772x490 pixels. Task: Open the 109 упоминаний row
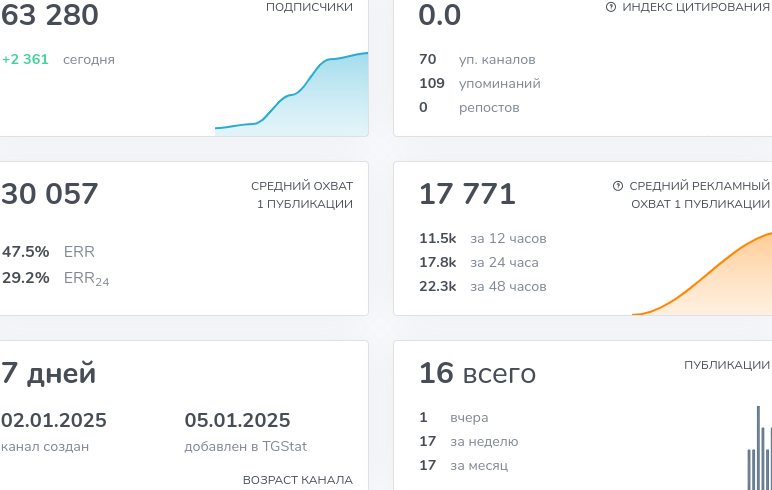point(480,83)
